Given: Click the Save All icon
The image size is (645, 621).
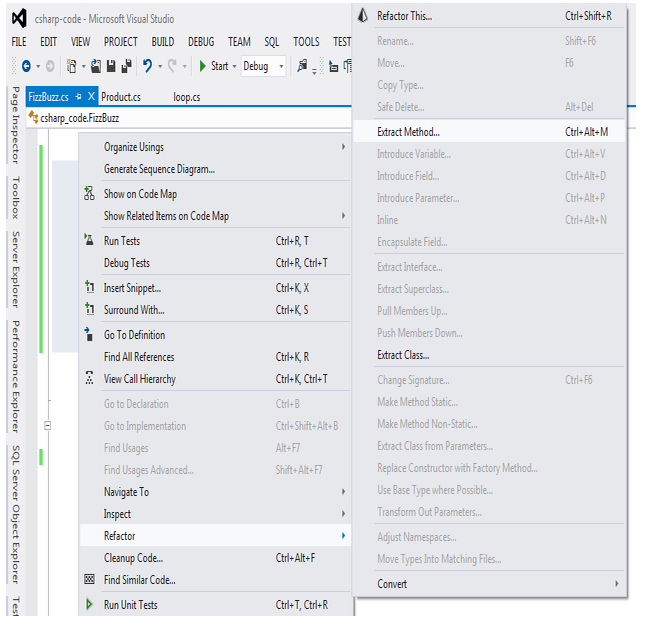Looking at the screenshot, I should click(x=127, y=66).
